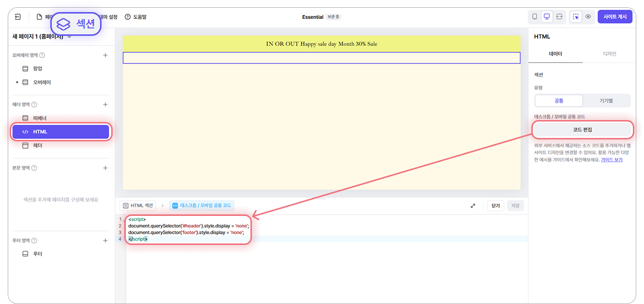Select the 기기별 type option
Image resolution: width=644 pixels, height=304 pixels.
[606, 101]
